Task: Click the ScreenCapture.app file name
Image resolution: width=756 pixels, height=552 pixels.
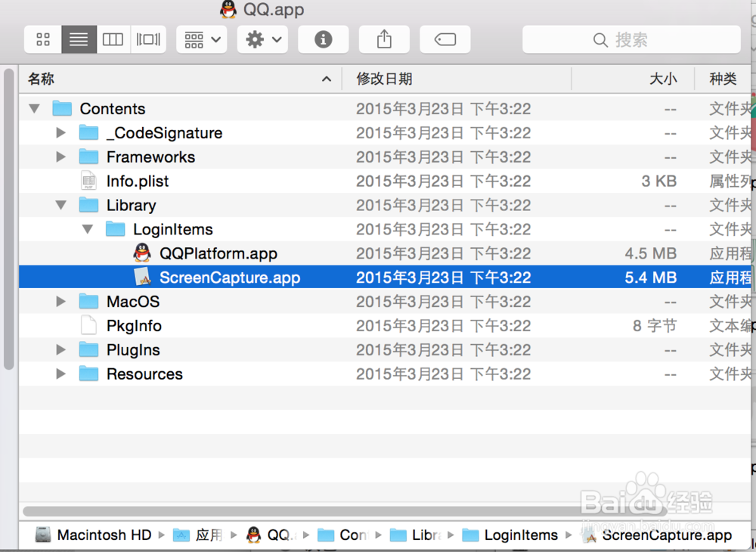Action: coord(230,278)
